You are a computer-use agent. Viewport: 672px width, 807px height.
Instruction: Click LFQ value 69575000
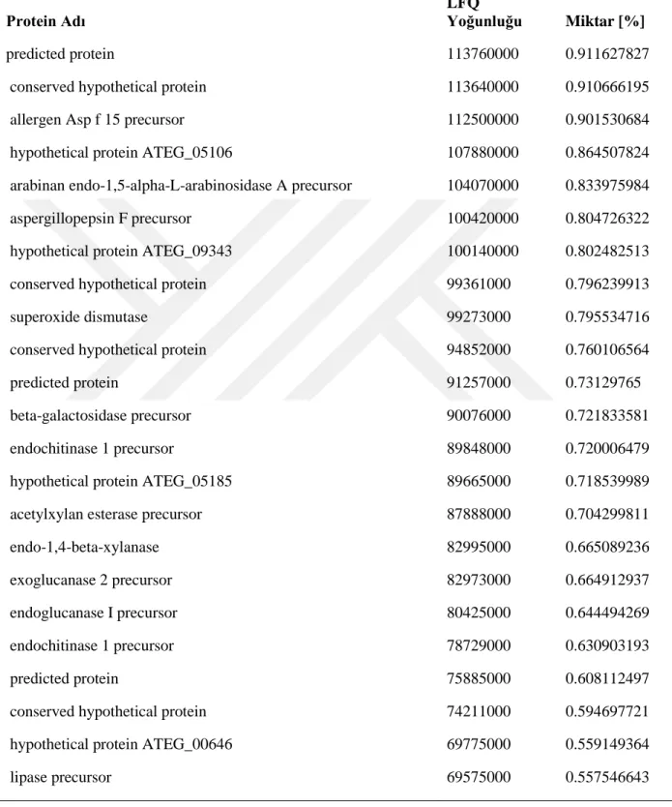479,777
